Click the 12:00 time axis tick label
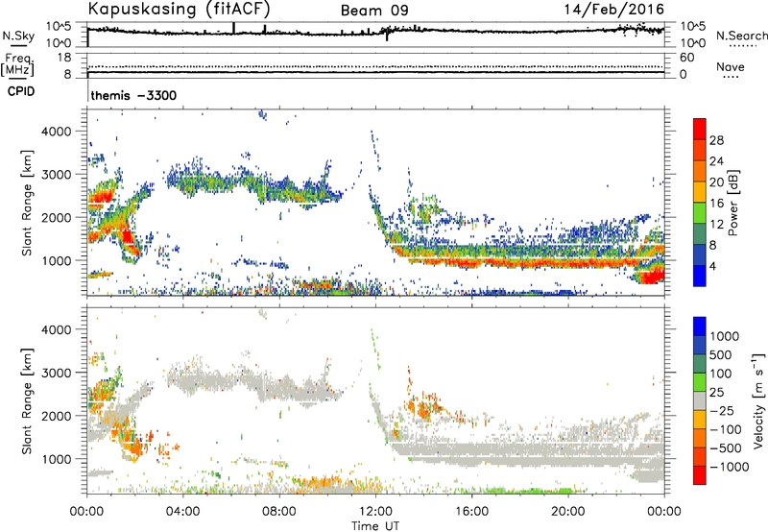This screenshot has height=532, width=768. tap(375, 512)
